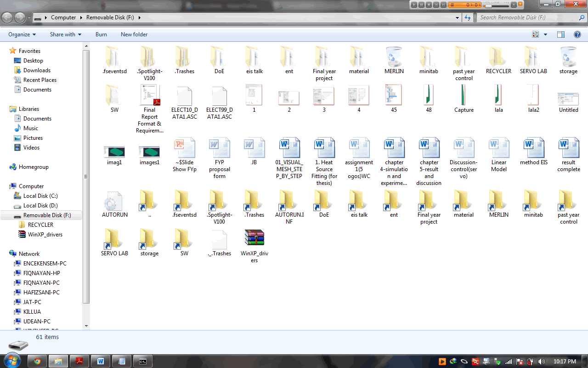Click the New folder button
Image resolution: width=588 pixels, height=368 pixels.
pos(134,34)
